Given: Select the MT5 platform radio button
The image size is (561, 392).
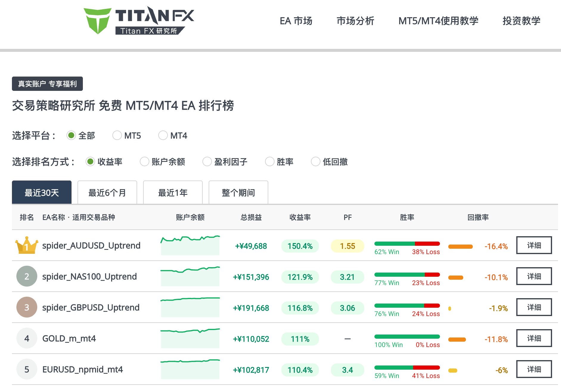Looking at the screenshot, I should tap(117, 136).
